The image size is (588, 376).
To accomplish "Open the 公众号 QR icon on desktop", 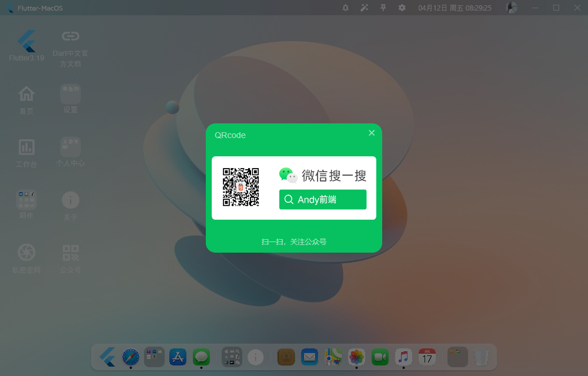I will click(x=71, y=253).
